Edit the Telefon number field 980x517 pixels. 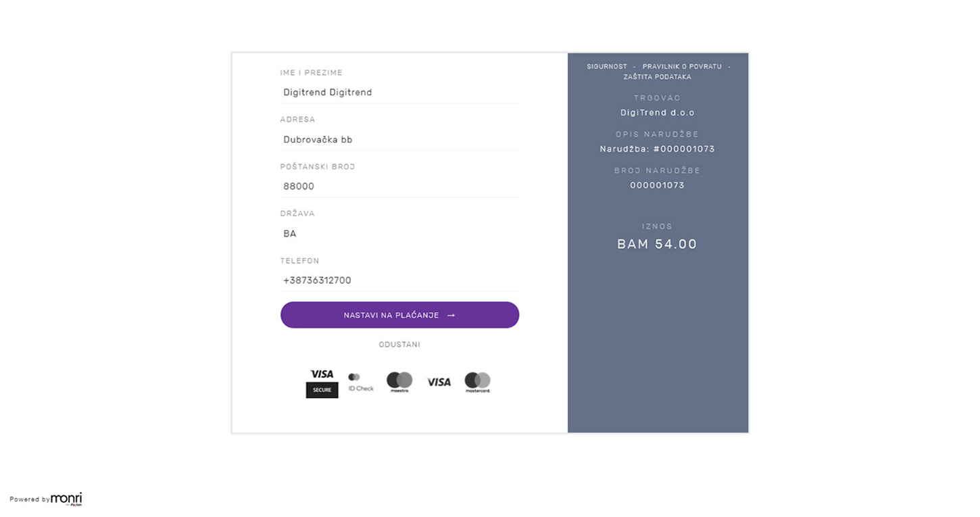coord(399,280)
